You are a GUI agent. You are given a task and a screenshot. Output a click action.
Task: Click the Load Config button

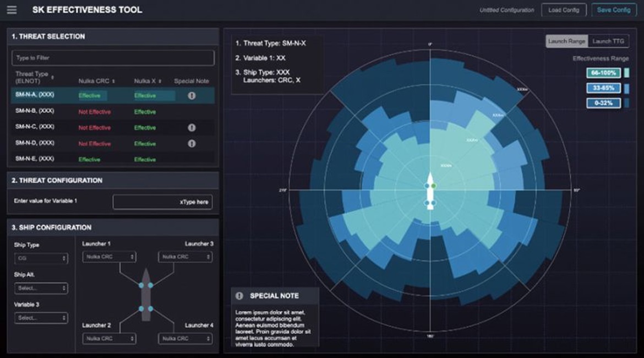click(x=564, y=10)
